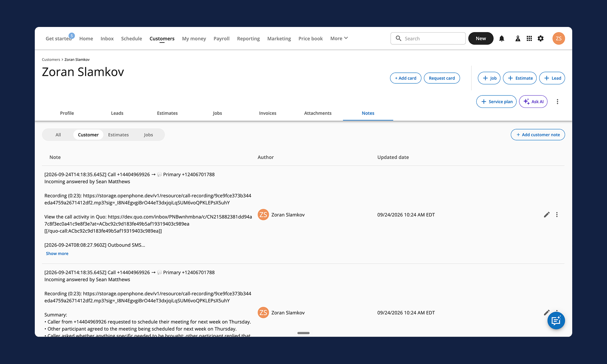Expand the More navigation dropdown

pos(339,38)
